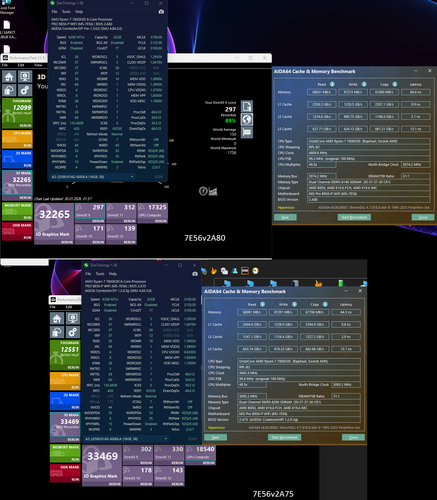Click Copy info icon in AIDA64 with 68.6 ns latency
The height and width of the screenshot is (500, 437).
click(x=395, y=84)
